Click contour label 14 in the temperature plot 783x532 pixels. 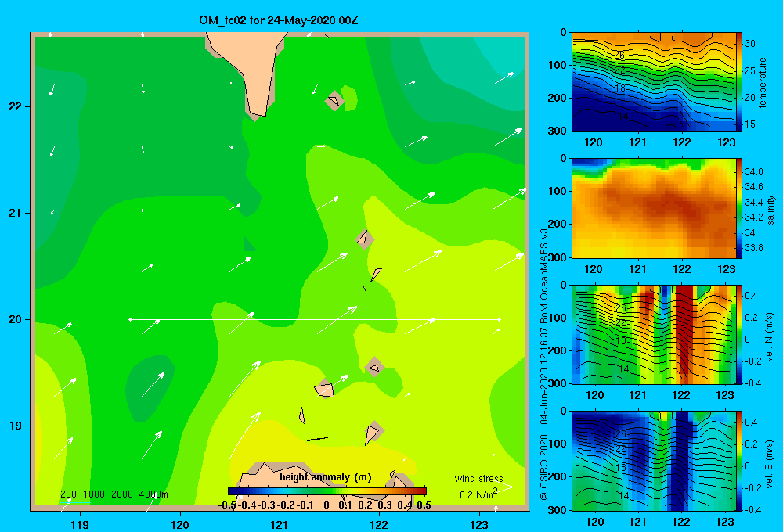coord(622,117)
